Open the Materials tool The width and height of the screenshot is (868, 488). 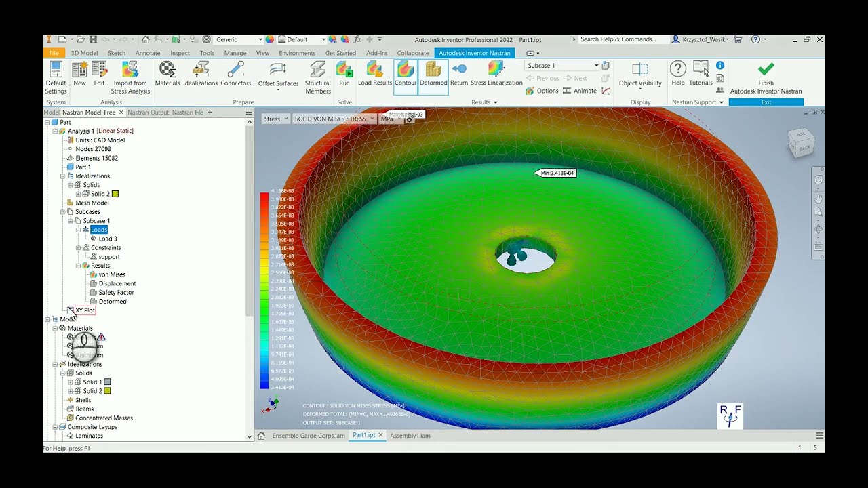click(x=167, y=75)
